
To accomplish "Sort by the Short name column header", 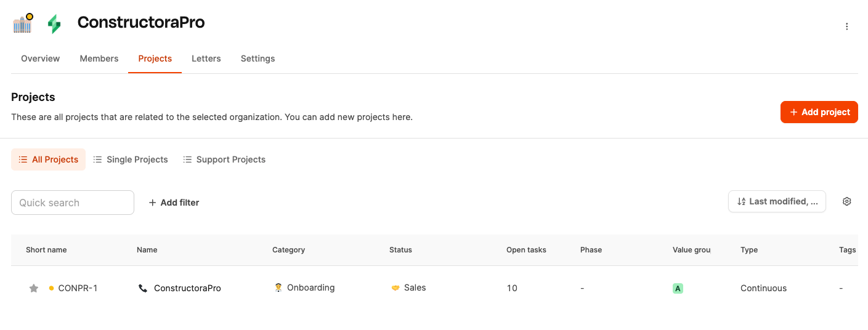I will tap(46, 250).
